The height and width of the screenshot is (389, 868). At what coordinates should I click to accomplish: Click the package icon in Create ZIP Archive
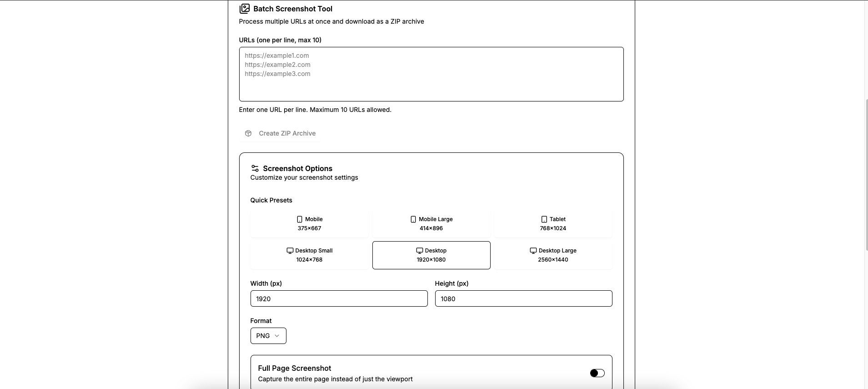click(248, 133)
